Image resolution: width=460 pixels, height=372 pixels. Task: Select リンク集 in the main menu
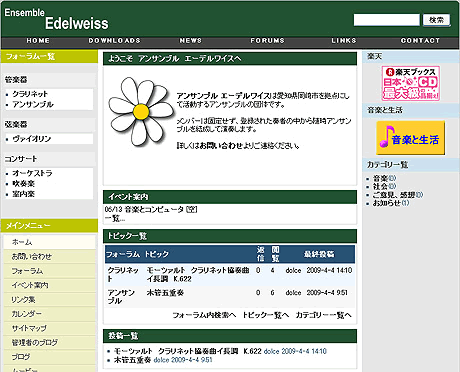pyautogui.click(x=50, y=299)
